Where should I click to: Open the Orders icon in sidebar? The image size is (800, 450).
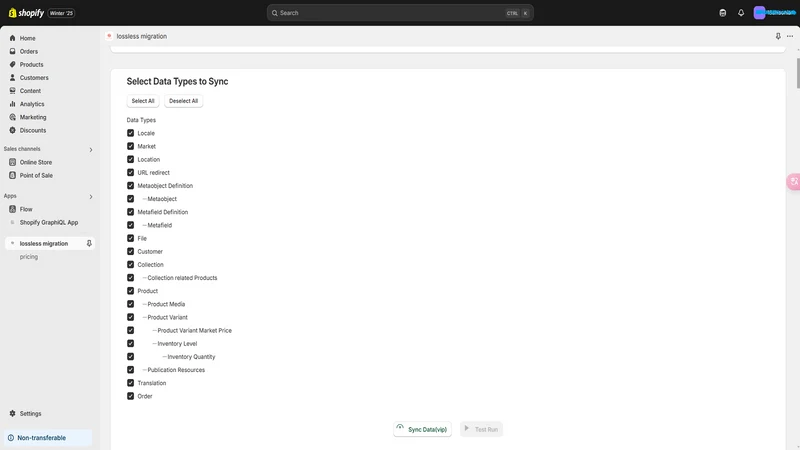click(12, 52)
